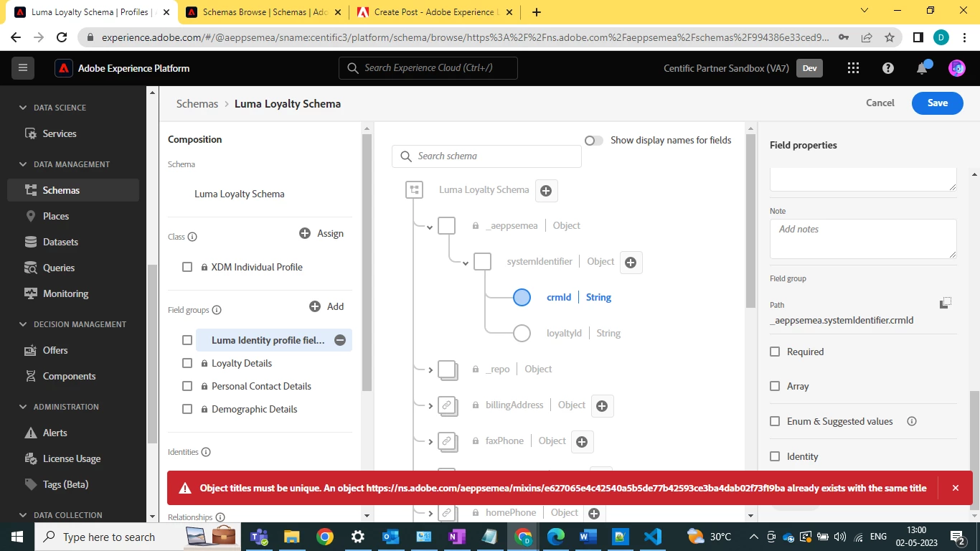Image resolution: width=980 pixels, height=551 pixels.
Task: Remove Luma Identity profile field group
Action: tap(340, 340)
